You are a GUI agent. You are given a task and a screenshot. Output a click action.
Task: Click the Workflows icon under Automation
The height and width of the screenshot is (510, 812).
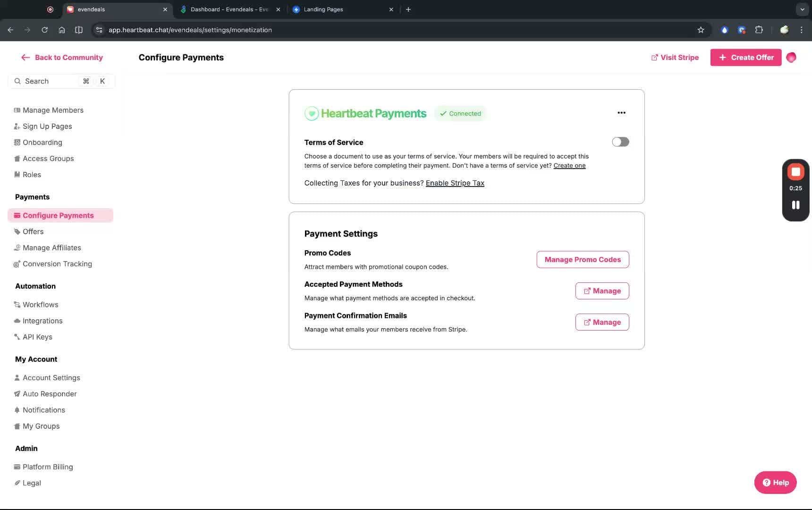click(x=17, y=305)
